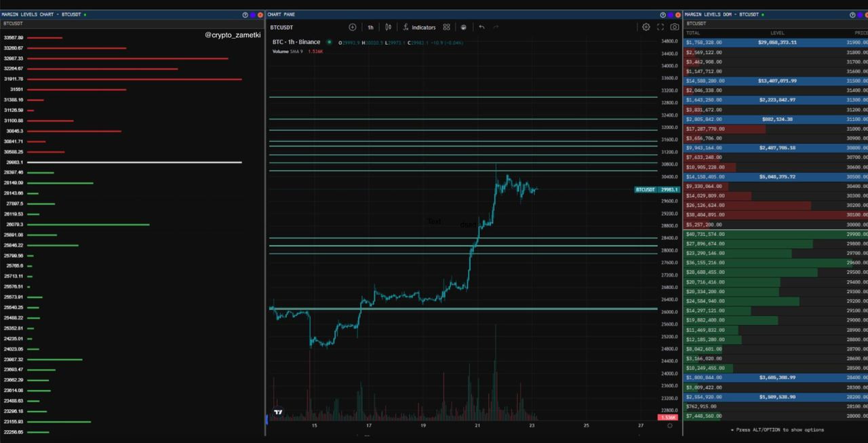The width and height of the screenshot is (868, 443).
Task: Click the 34800.0 price axis label
Action: (x=669, y=41)
